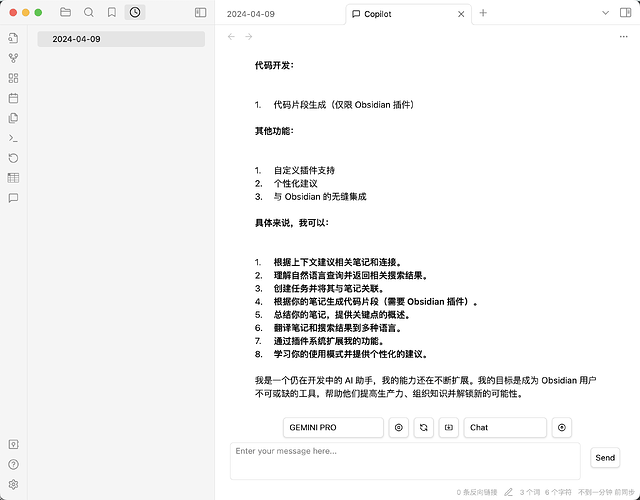
Task: Add a new tab with plus
Action: coord(483,13)
